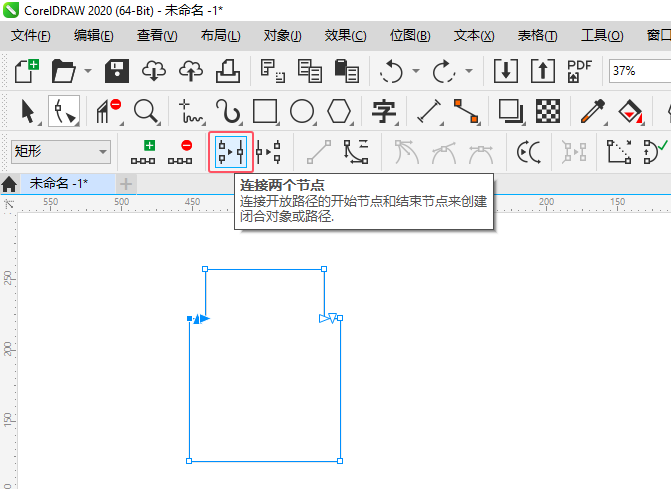Image resolution: width=671 pixels, height=489 pixels.
Task: Save the document with floppy disk icon
Action: (117, 71)
